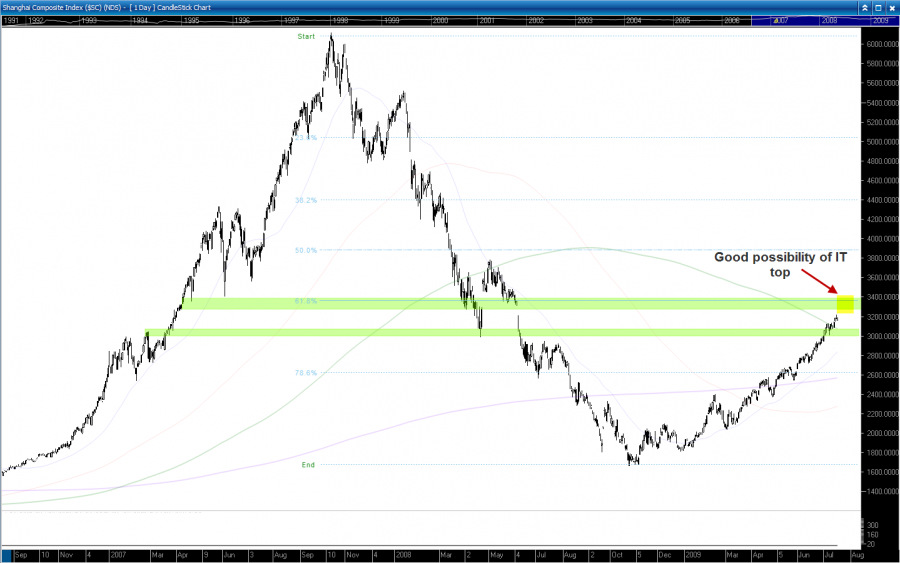The height and width of the screenshot is (563, 900).
Task: Select 2005 in the year overview bar
Action: coord(682,21)
